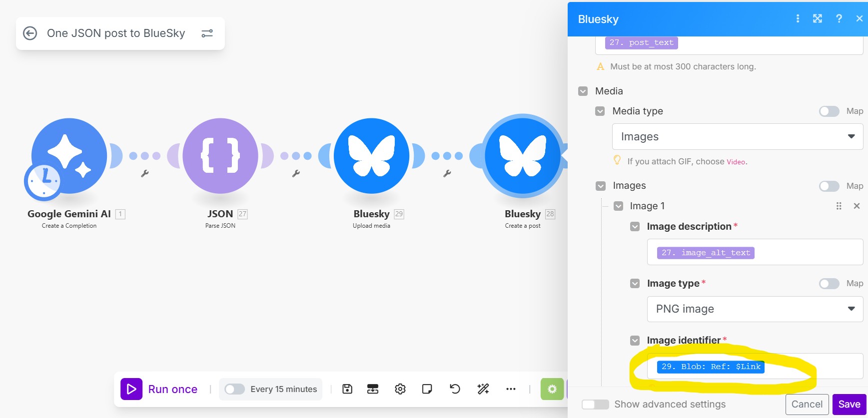Screen dimensions: 868x418
Task: Select the Bluesky Create a post module
Action: click(523, 156)
